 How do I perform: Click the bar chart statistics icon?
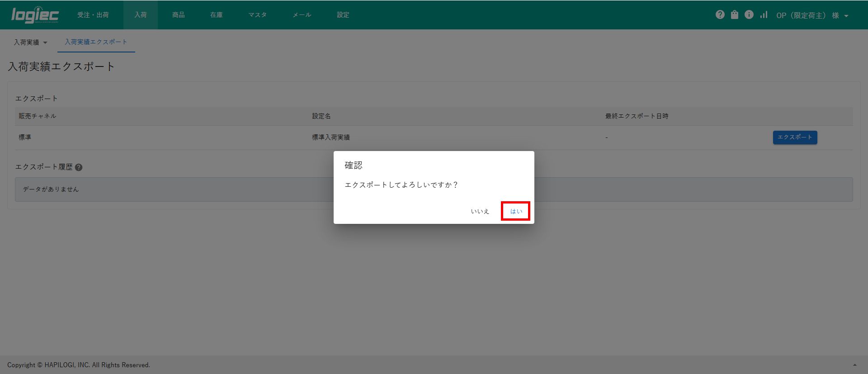[764, 15]
